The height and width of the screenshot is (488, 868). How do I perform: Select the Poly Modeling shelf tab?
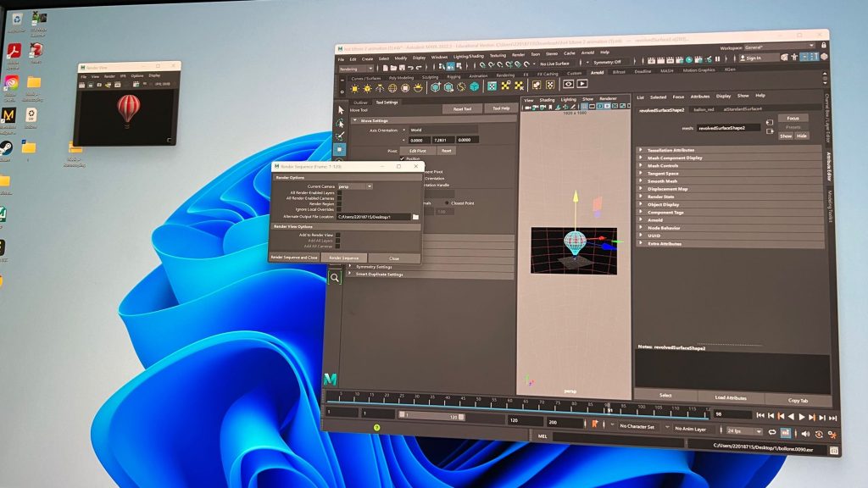401,78
